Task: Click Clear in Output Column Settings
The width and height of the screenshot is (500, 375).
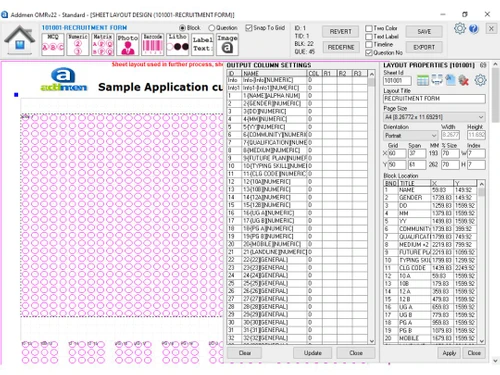Action: click(244, 353)
